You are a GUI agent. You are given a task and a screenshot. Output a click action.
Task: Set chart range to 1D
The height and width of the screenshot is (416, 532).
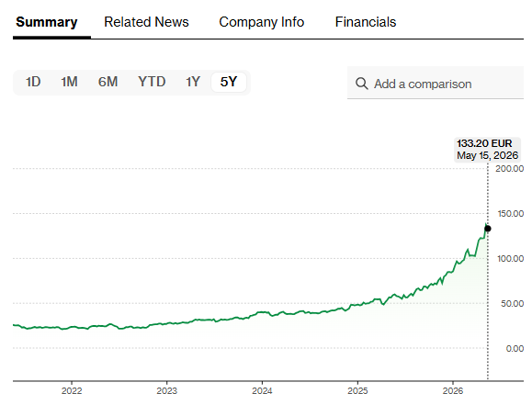tap(33, 82)
